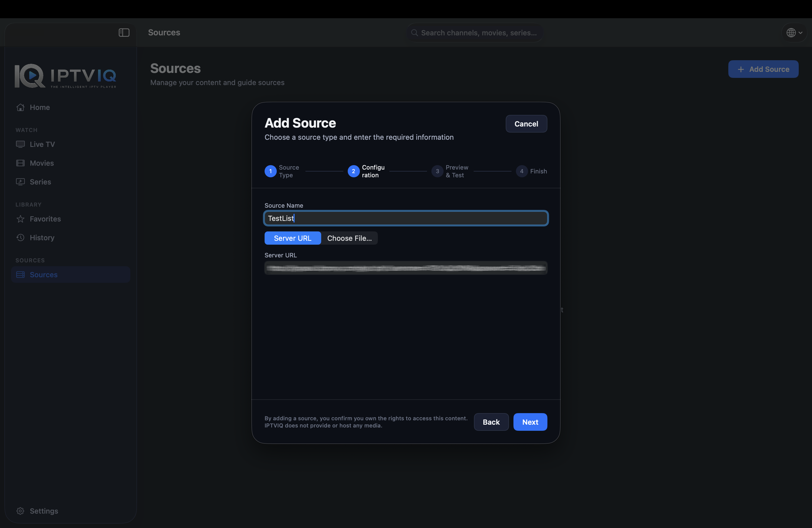Open the Movies section

(71, 163)
